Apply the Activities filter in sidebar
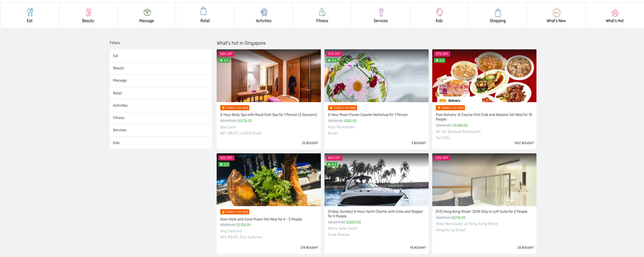The width and height of the screenshot is (644, 257). click(161, 105)
